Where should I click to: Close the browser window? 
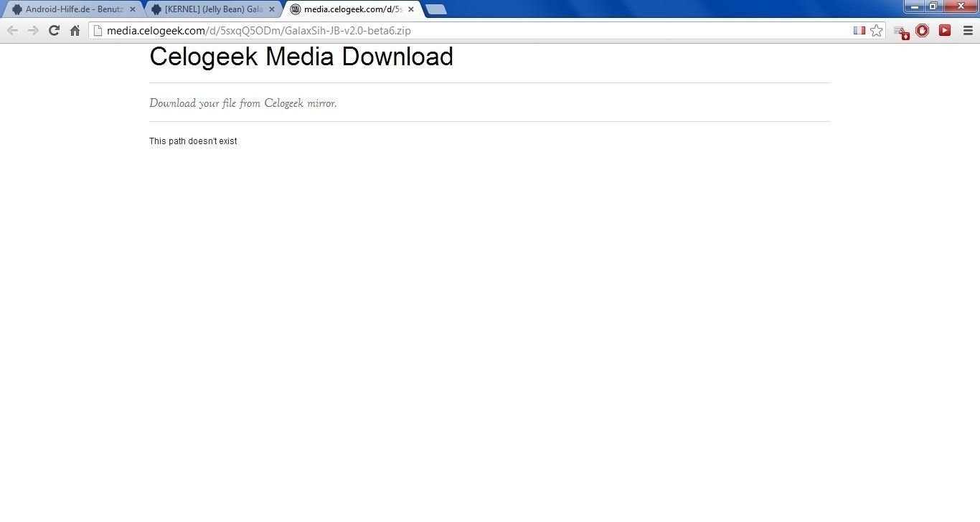(961, 6)
